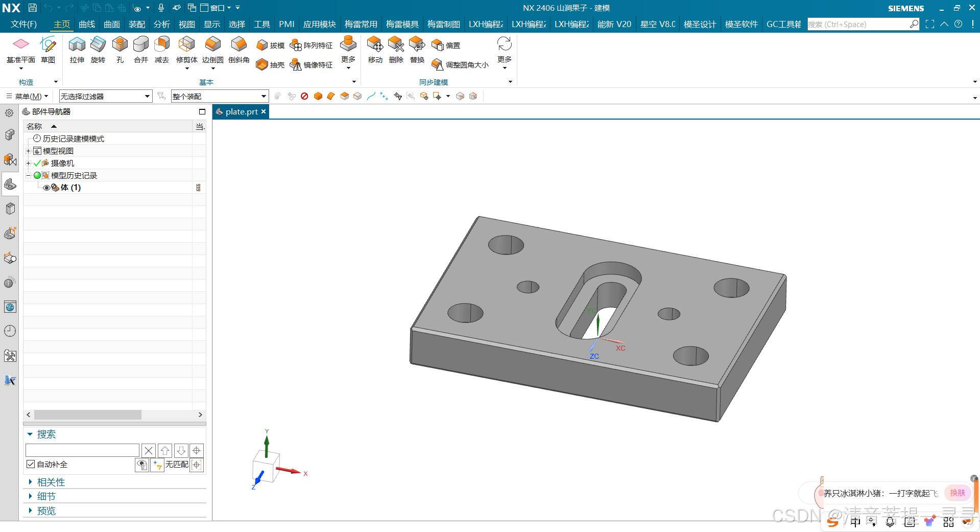Select the 孔 hole tool
This screenshot has width=980, height=532.
pos(120,50)
